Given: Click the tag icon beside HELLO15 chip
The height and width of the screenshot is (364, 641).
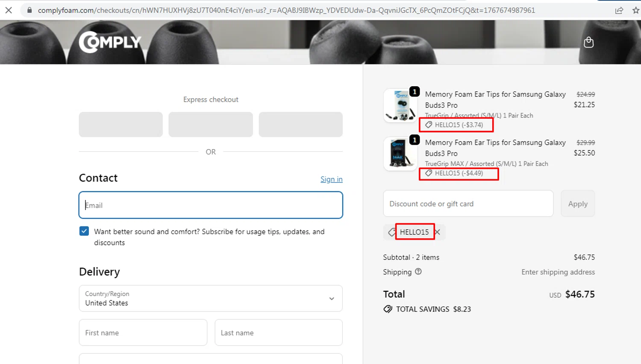Looking at the screenshot, I should [391, 232].
